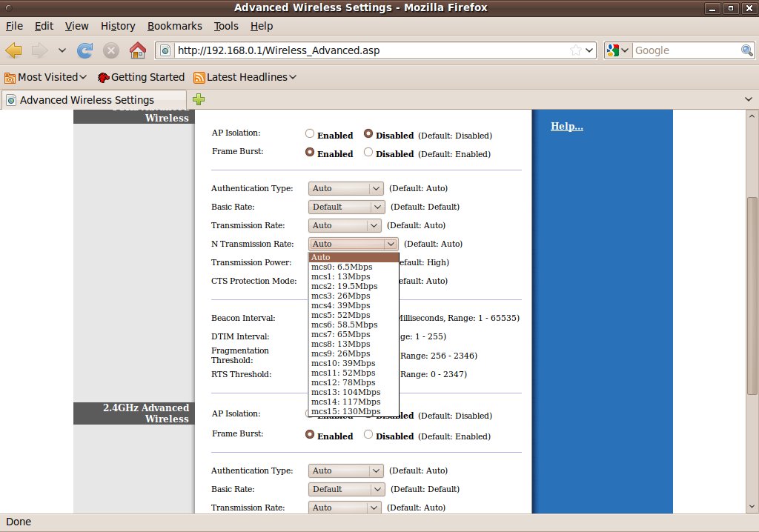The height and width of the screenshot is (532, 759).
Task: Disable Frame Burst in top section
Action: pos(368,153)
